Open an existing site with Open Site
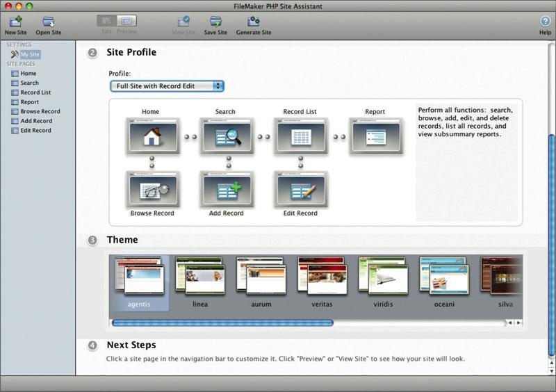 [x=48, y=22]
